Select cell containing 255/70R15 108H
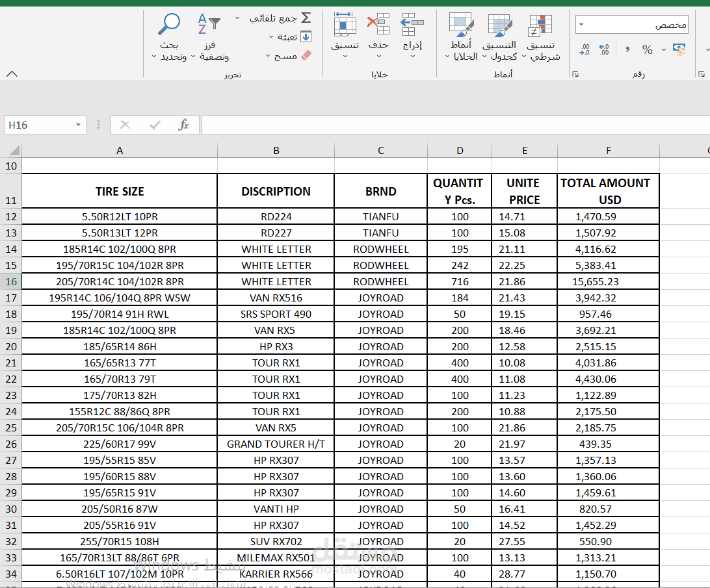 pyautogui.click(x=120, y=541)
